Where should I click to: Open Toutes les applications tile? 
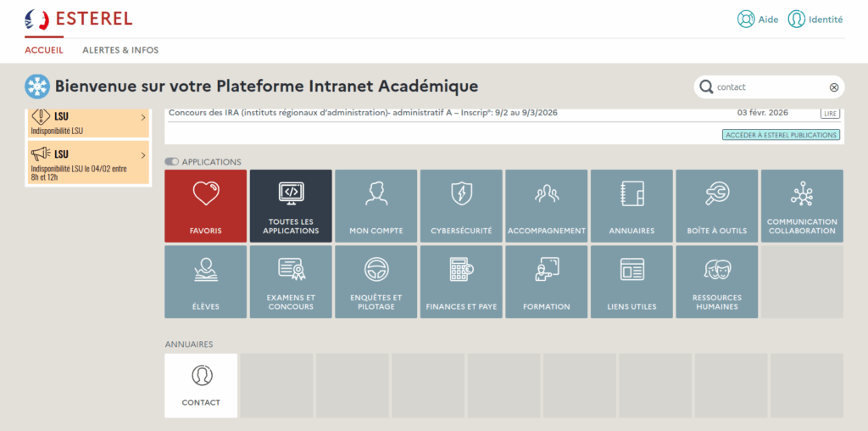tap(291, 205)
